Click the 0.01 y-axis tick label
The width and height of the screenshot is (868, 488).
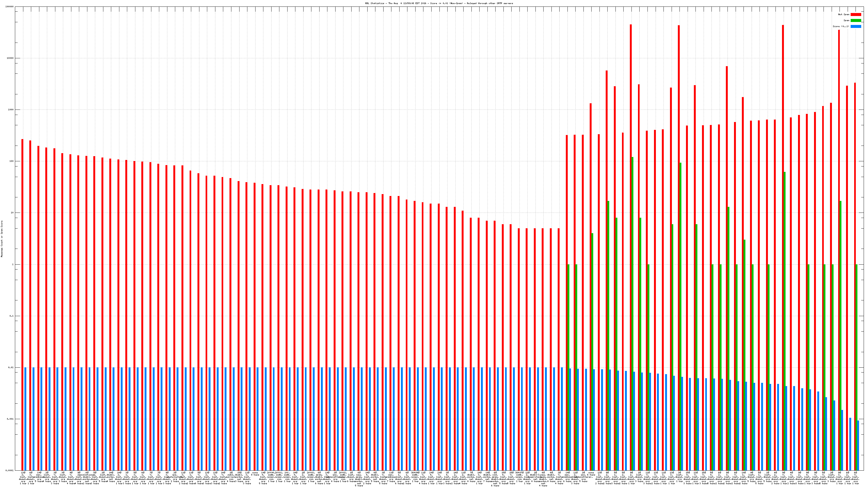11,367
